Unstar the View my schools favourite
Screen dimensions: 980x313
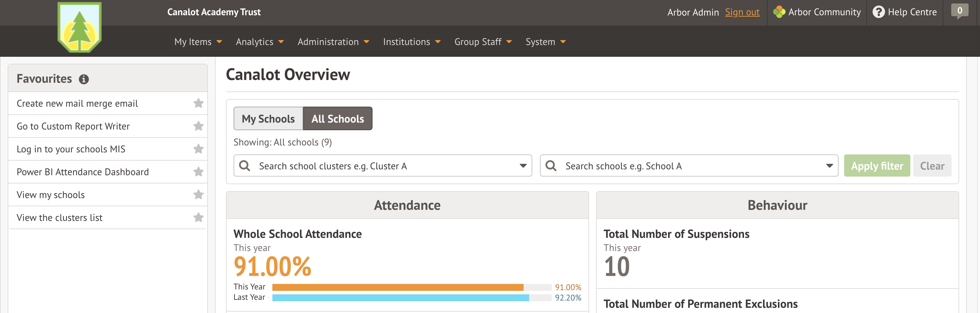tap(198, 195)
